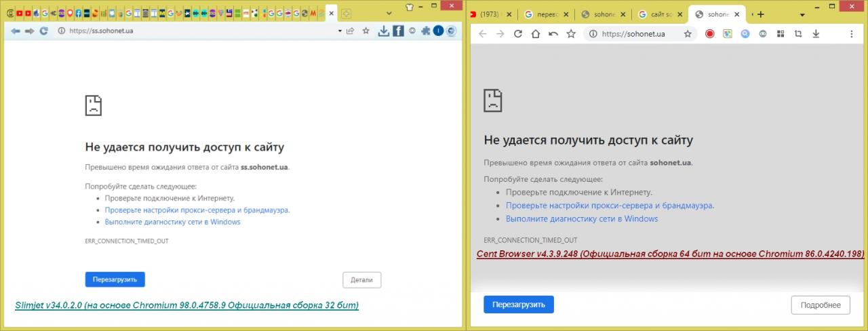868x331 pixels.
Task: Click the reload icon in the Slimjet toolbar
Action: [44, 31]
